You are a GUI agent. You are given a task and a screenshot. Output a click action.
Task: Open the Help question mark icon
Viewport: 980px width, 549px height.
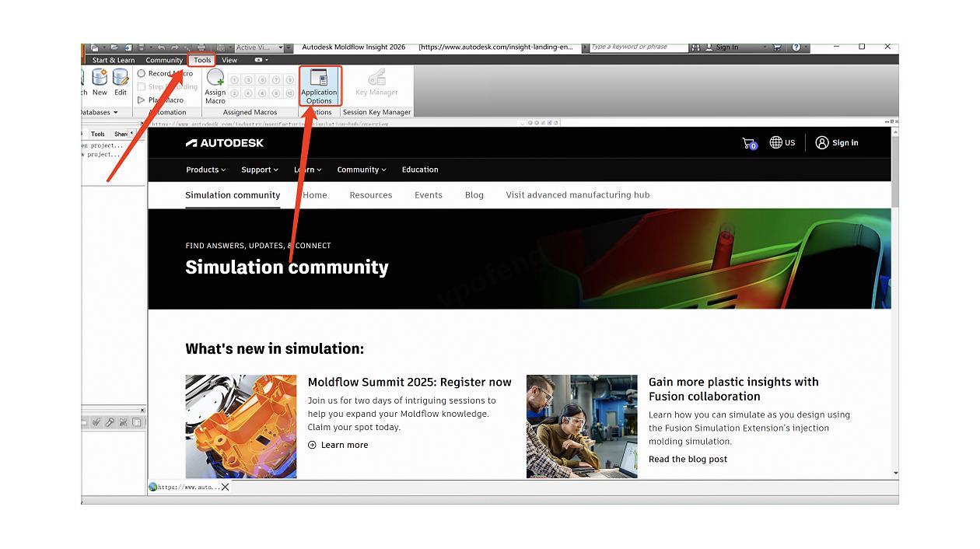coord(796,47)
